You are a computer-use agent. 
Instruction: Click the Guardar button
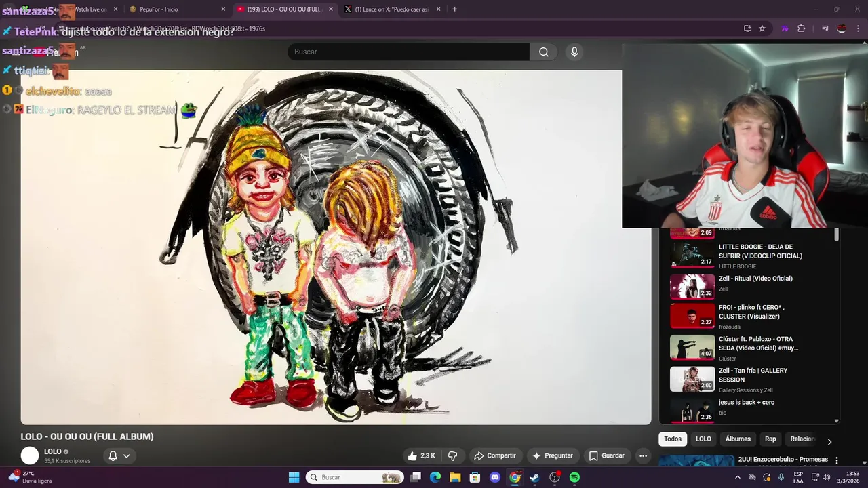tap(607, 455)
